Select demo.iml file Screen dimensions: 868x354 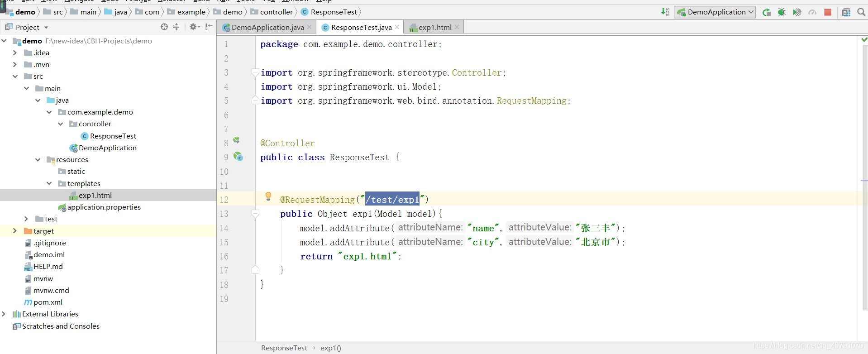[x=44, y=254]
